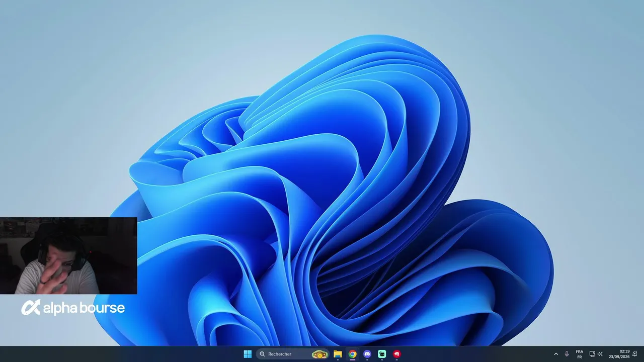The width and height of the screenshot is (644, 362).
Task: Click the webcam overlay thumbnail
Action: tap(68, 255)
